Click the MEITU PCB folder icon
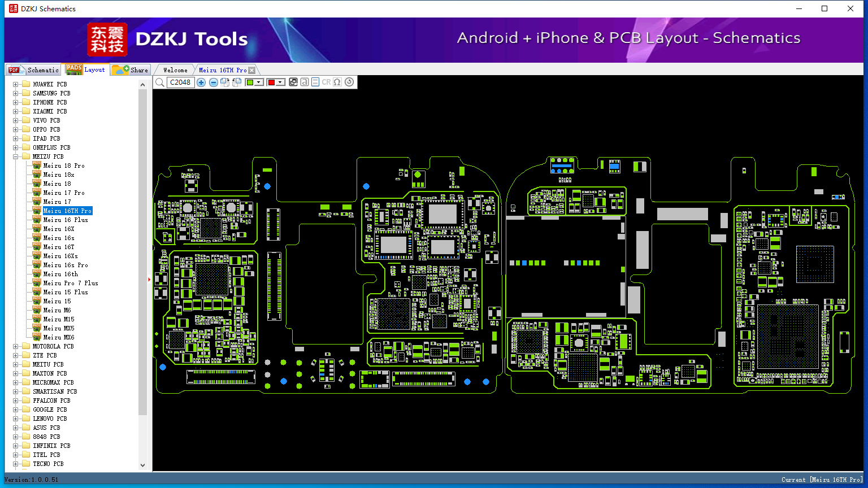 (x=25, y=364)
